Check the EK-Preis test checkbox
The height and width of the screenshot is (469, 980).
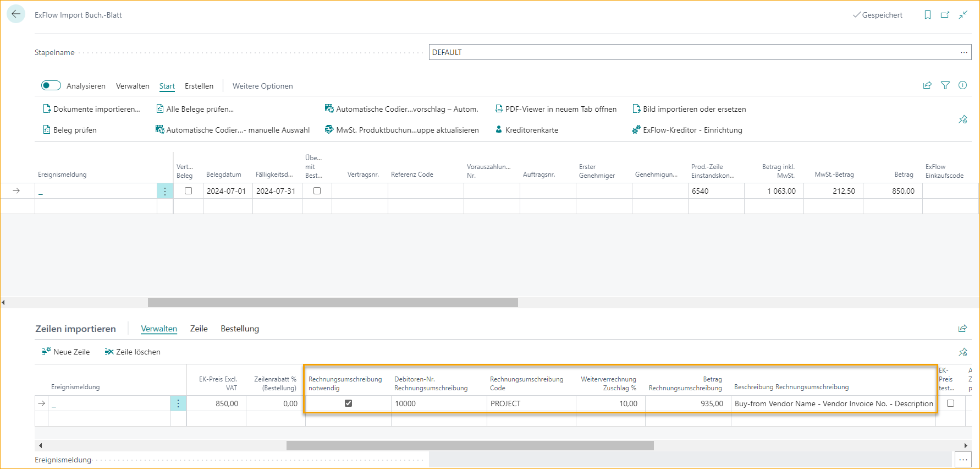950,403
